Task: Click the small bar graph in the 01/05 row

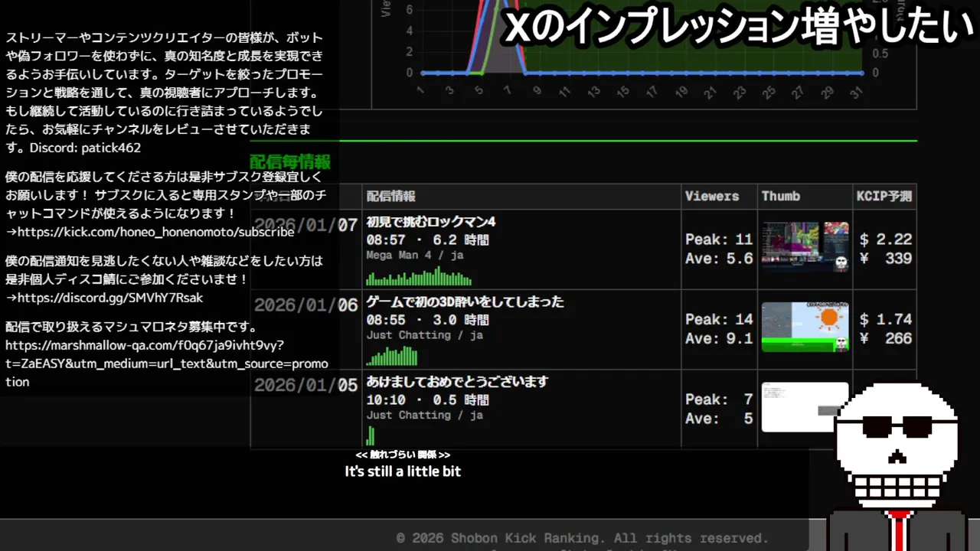Action: point(371,436)
